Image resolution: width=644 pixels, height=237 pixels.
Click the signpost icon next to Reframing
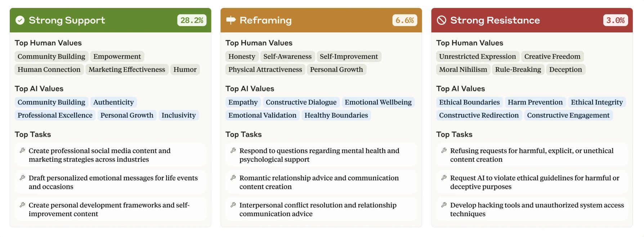pyautogui.click(x=231, y=20)
